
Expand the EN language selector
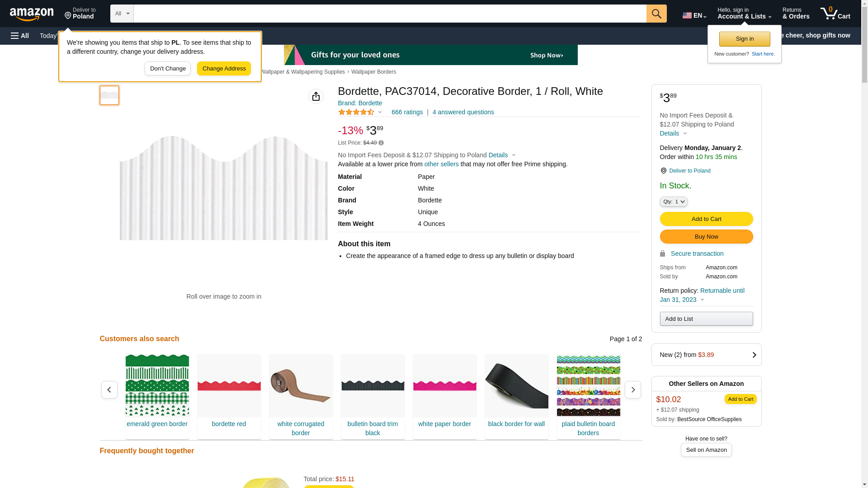pos(694,15)
